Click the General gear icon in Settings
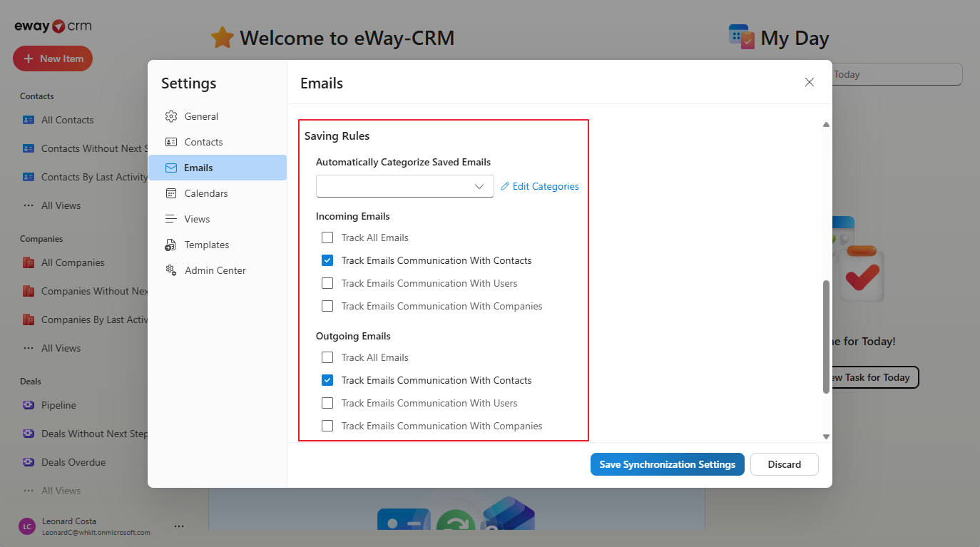Viewport: 980px width, 547px height. pos(171,116)
